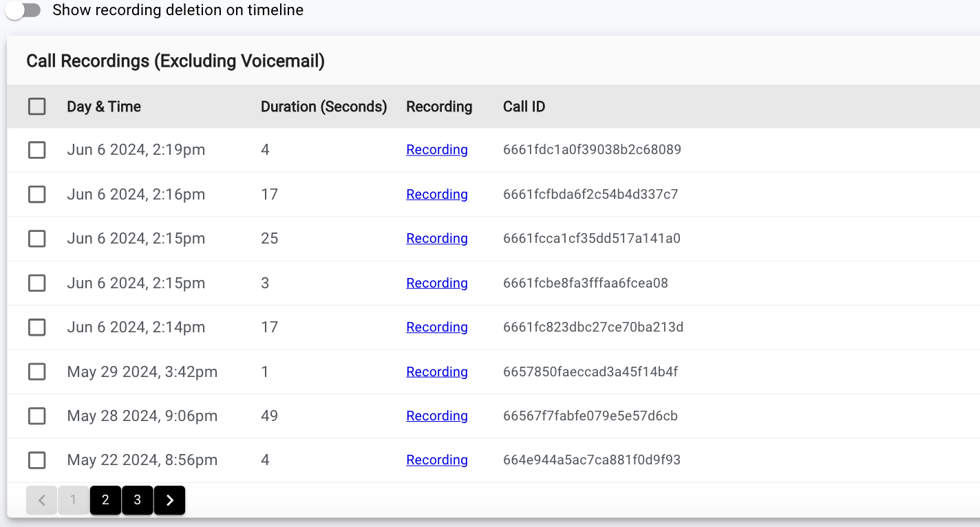980x527 pixels.
Task: Open Recording link for the 25-second call
Action: point(437,239)
